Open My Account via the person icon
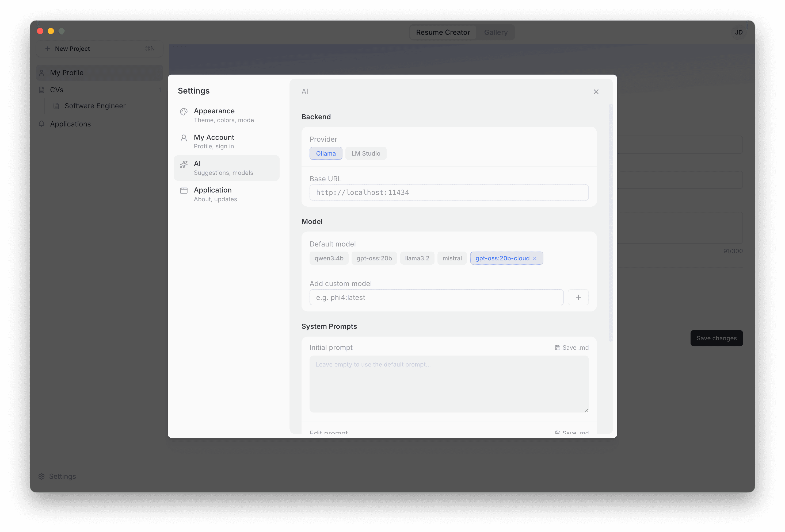785x532 pixels. tap(184, 138)
